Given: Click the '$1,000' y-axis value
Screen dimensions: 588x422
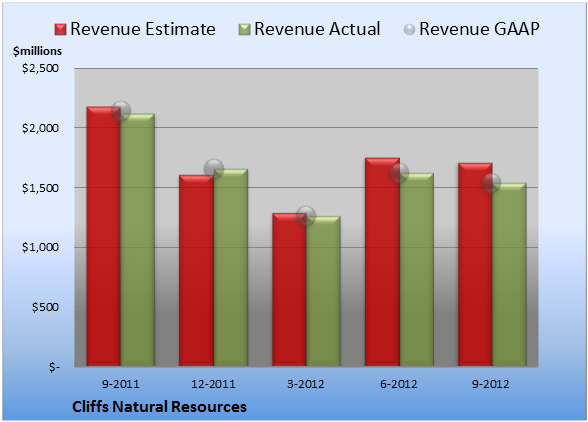Looking at the screenshot, I should (x=40, y=248).
